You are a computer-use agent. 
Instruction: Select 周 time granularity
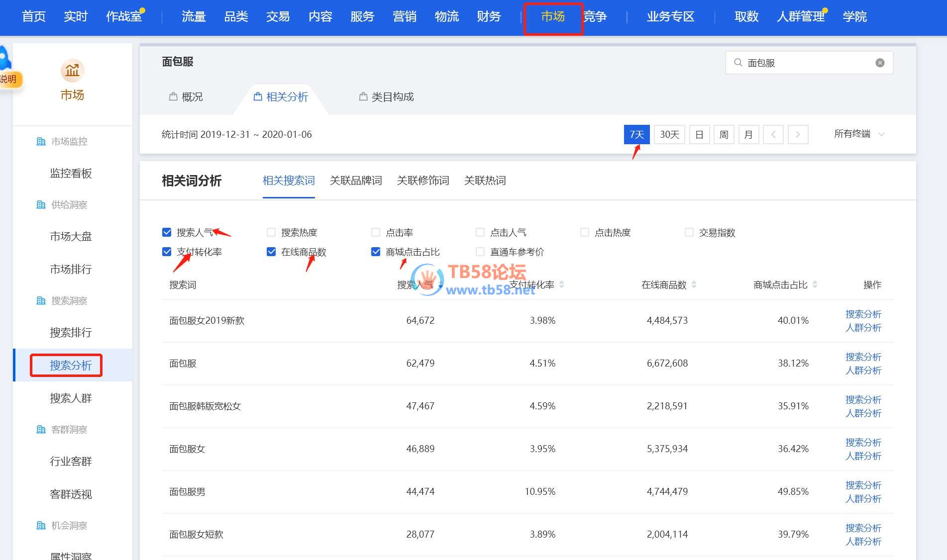pos(724,134)
